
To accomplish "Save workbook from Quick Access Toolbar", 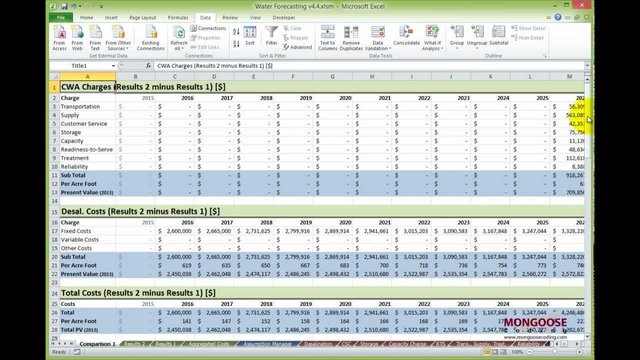I will coord(64,6).
